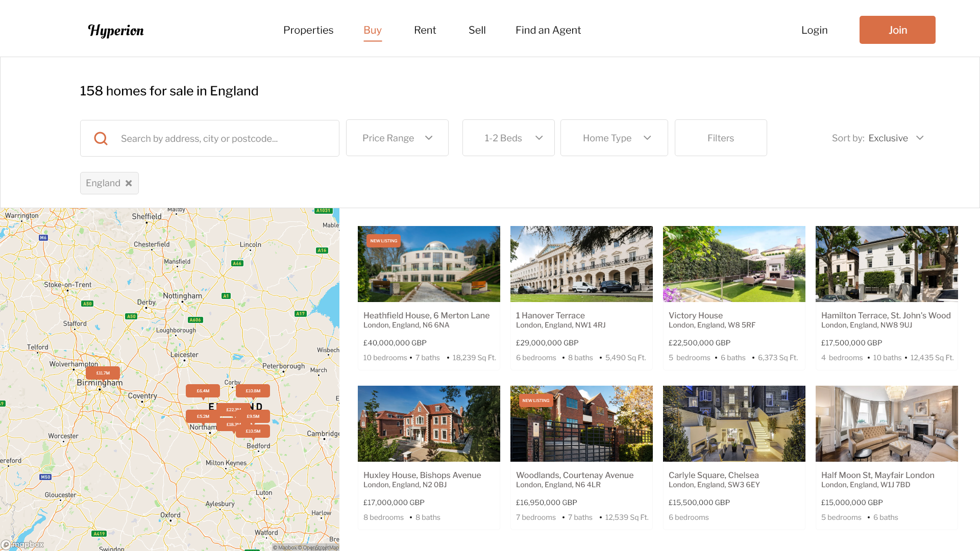Open the Filters button
The width and height of the screenshot is (980, 551).
pos(720,138)
